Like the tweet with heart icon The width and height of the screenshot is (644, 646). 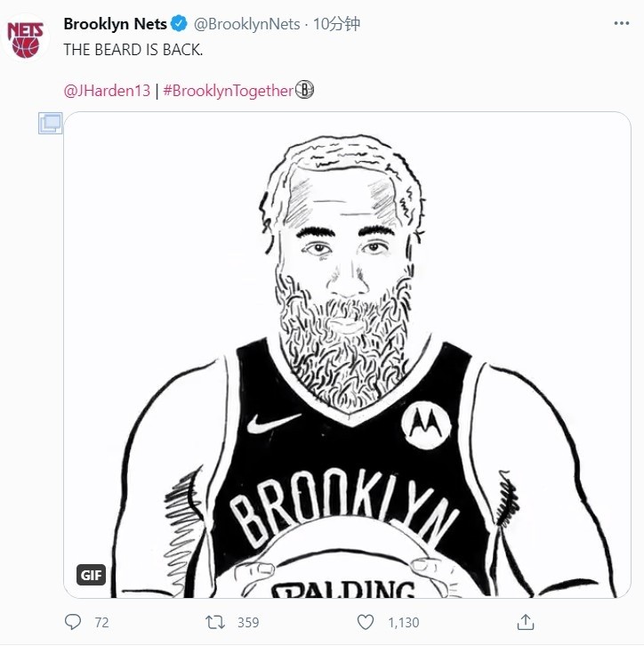coord(366,622)
